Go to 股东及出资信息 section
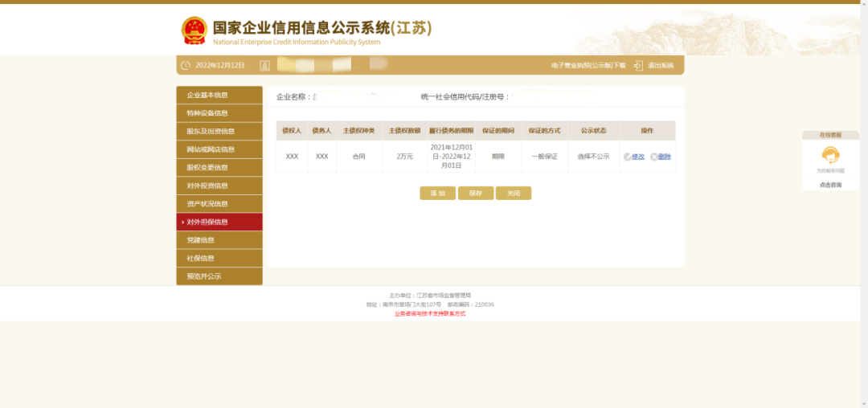Viewport: 868px width, 408px height. coord(219,132)
